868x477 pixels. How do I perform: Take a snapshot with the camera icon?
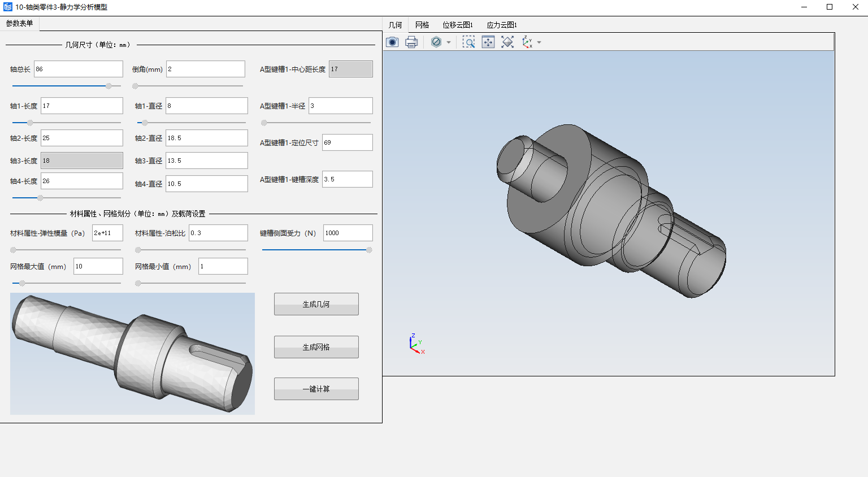coord(392,42)
